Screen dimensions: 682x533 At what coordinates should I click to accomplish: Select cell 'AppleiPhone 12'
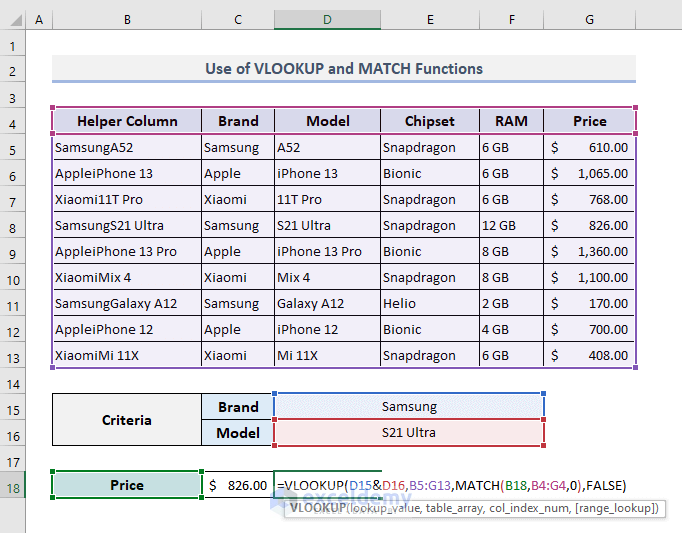coord(127,329)
